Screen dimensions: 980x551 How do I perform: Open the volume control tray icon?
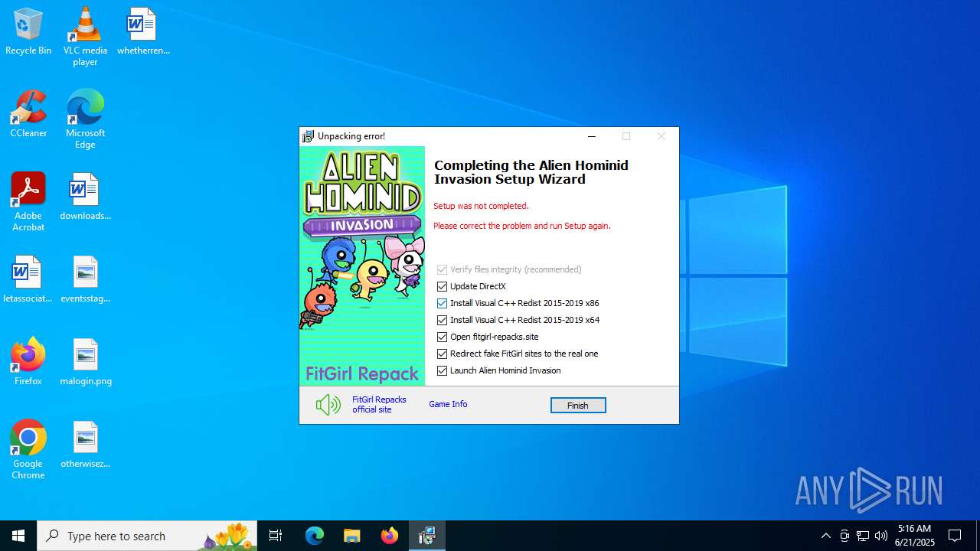(x=881, y=536)
